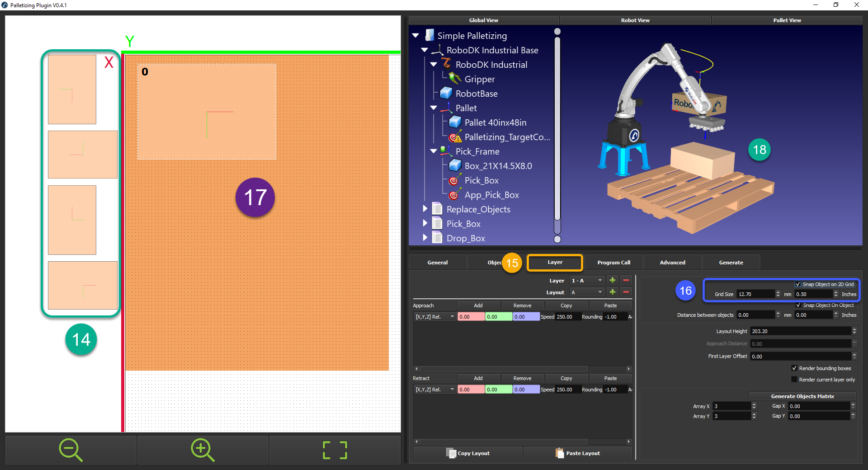Click the zoom in magnifier icon
The image size is (868, 470).
(203, 450)
